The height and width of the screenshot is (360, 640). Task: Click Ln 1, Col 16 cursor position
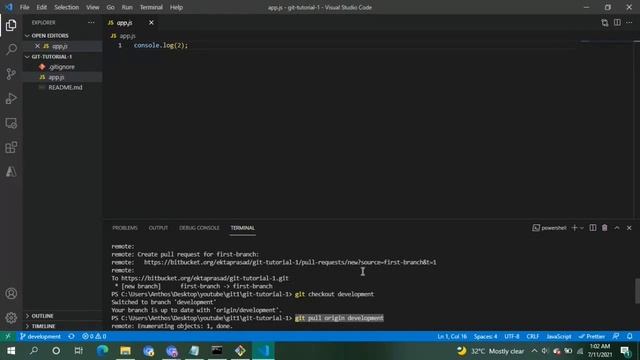[x=452, y=336]
